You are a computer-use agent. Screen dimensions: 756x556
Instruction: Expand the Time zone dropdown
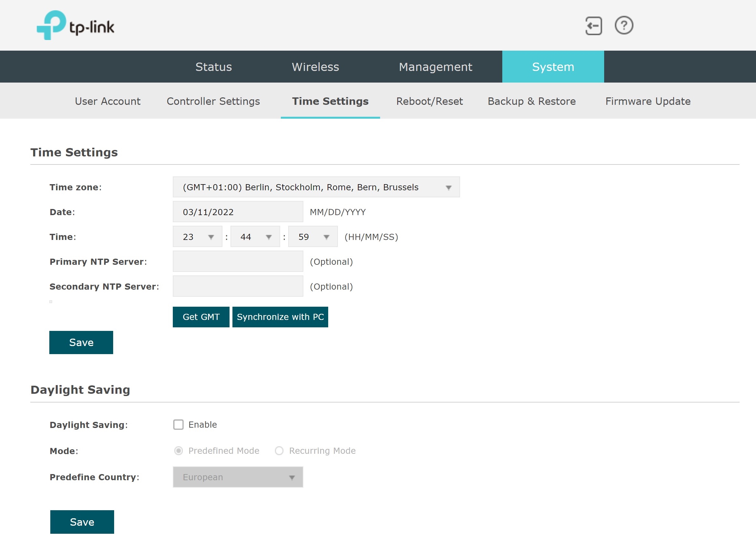[316, 187]
